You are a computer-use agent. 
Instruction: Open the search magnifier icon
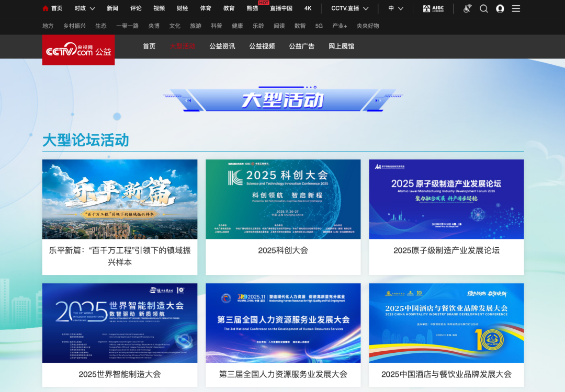pos(483,9)
